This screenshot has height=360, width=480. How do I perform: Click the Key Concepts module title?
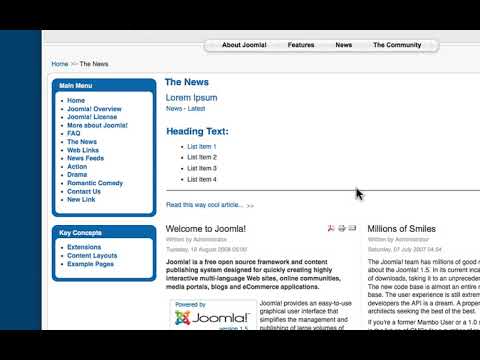click(80, 233)
